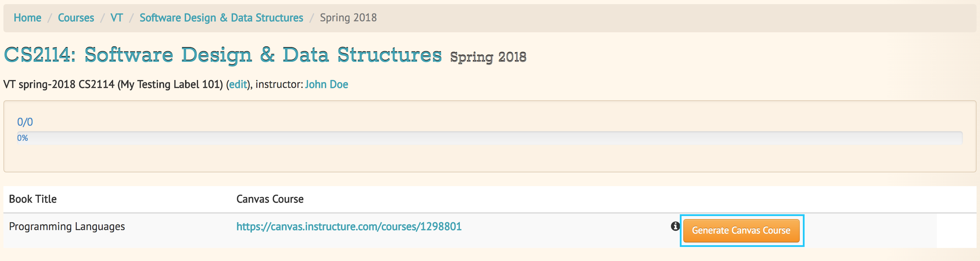The height and width of the screenshot is (261, 980).
Task: Click the edit link for the offering label
Action: point(238,84)
